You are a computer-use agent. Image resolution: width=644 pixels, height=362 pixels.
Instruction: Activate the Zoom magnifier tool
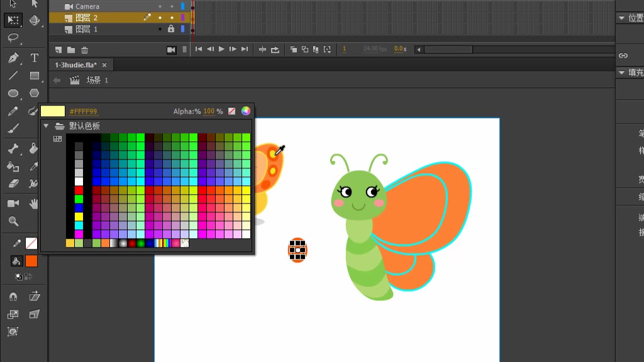pos(13,221)
